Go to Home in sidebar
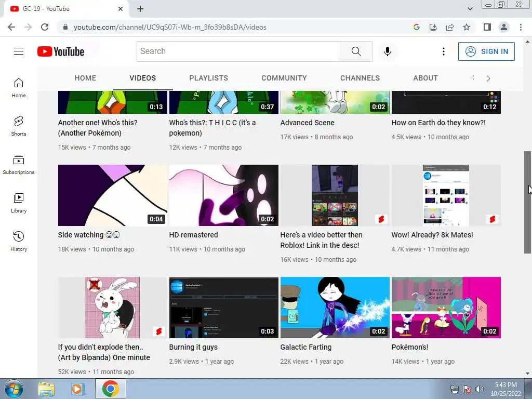 coord(19,88)
